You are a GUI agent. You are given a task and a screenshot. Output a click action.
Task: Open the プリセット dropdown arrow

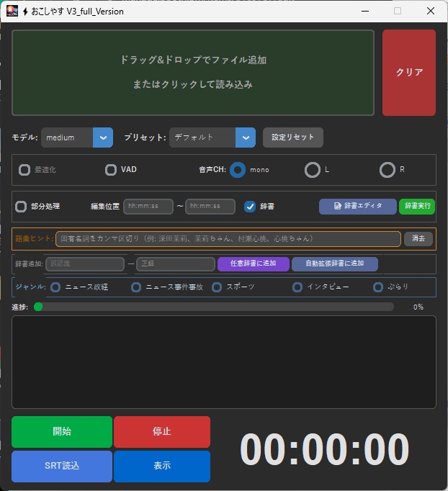(x=246, y=138)
